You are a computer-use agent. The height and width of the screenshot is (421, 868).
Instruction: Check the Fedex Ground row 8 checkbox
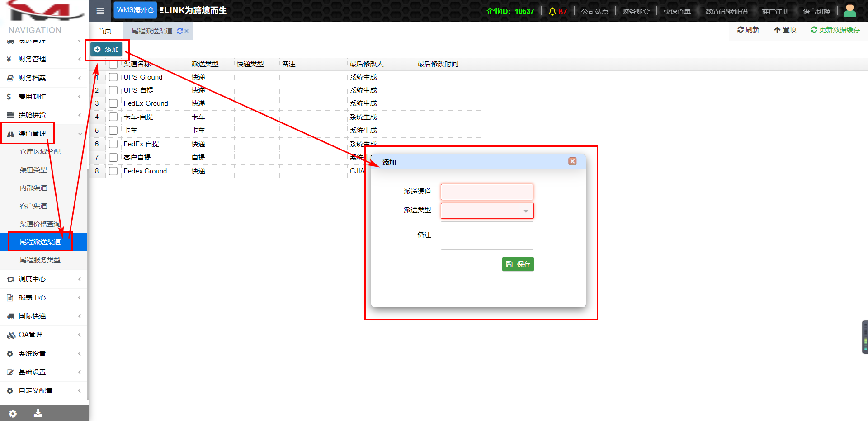113,171
